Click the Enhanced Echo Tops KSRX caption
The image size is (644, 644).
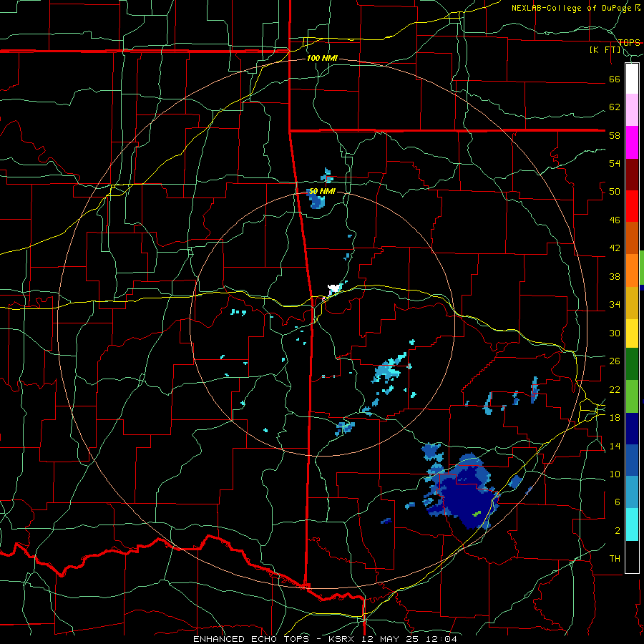325,639
